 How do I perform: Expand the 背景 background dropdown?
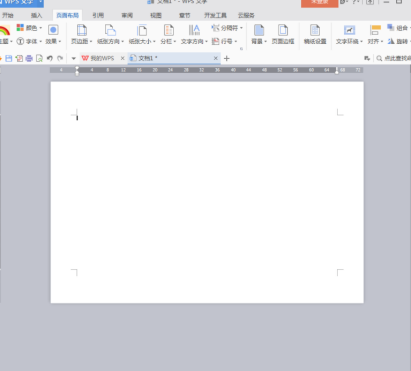click(x=259, y=34)
